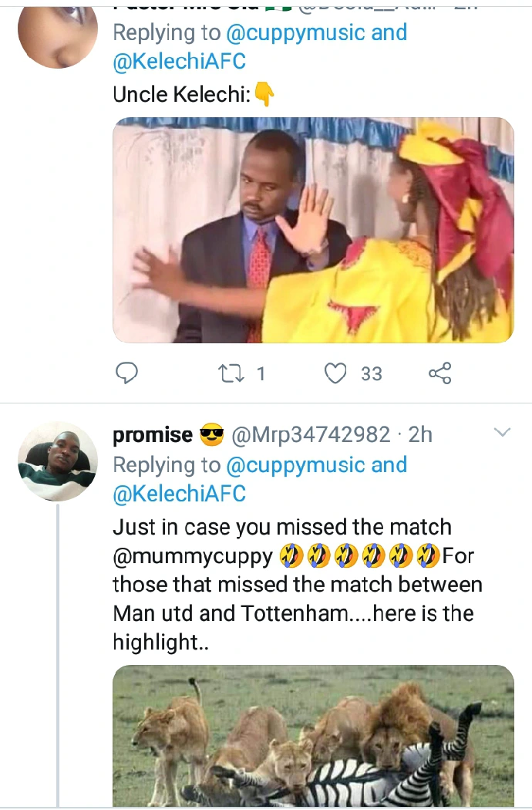Open the @Mrp34742982 handle
This screenshot has height=810, width=532.
[311, 435]
